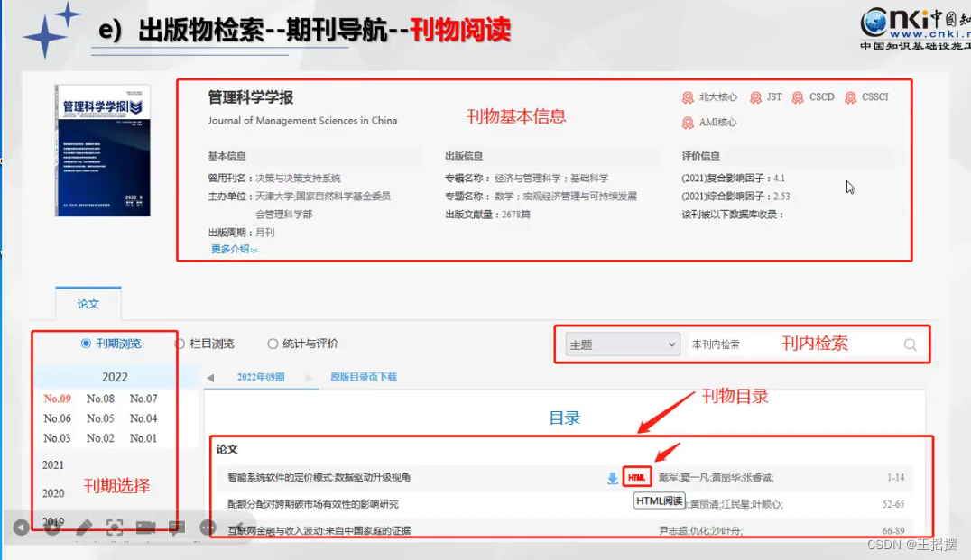Select 统计与评价 radio option
The width and height of the screenshot is (971, 560).
point(273,344)
